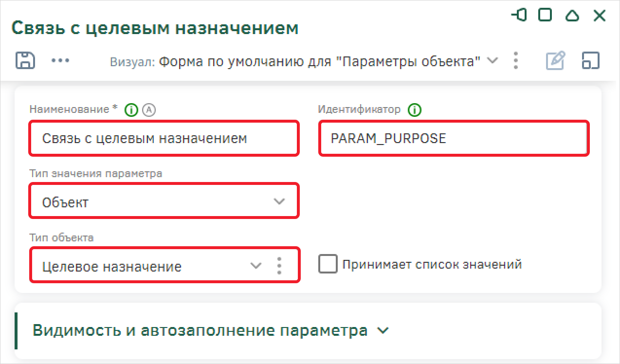Close the panel with the X icon
This screenshot has width=620, height=364.
coord(600,16)
